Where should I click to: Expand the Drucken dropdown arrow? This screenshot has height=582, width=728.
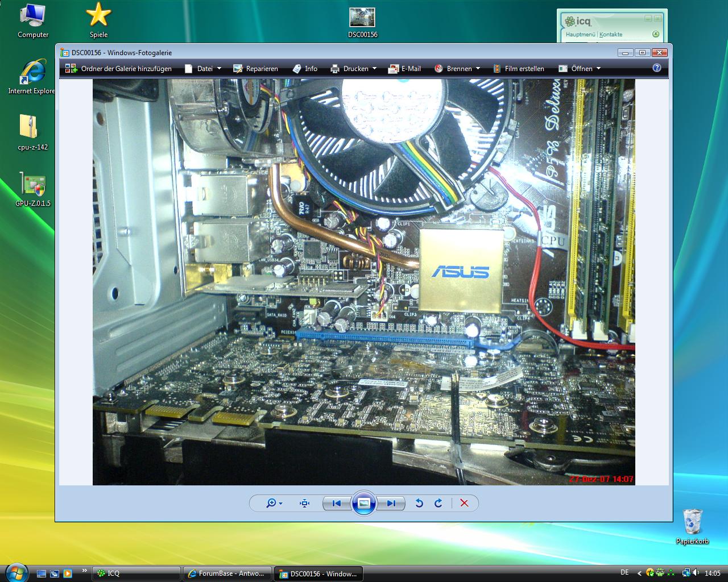pyautogui.click(x=374, y=68)
